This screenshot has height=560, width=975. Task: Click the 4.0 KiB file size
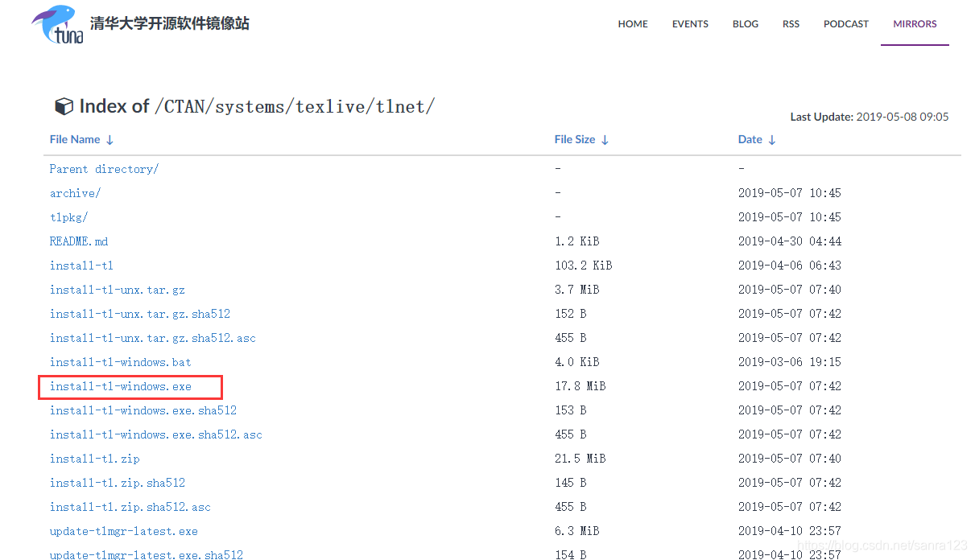(576, 362)
